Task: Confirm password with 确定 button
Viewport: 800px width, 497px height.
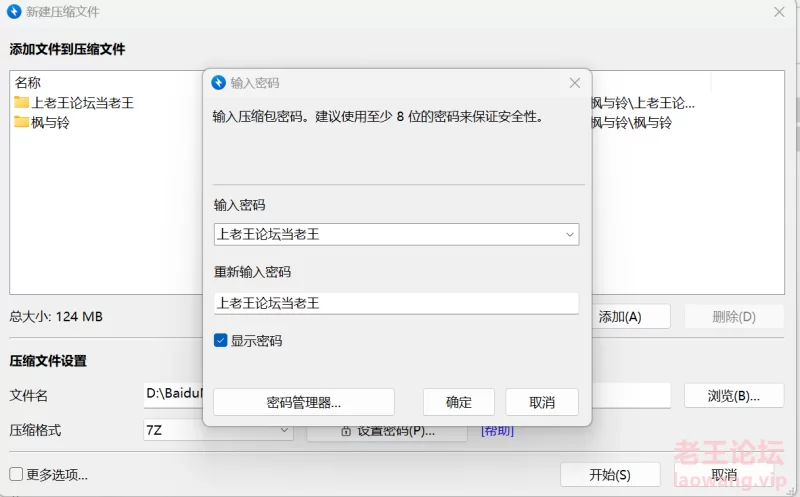Action: (x=459, y=402)
